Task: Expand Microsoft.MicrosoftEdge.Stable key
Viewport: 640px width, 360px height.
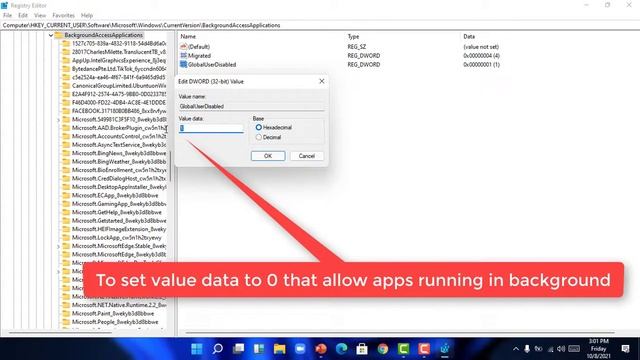Action: click(x=58, y=246)
